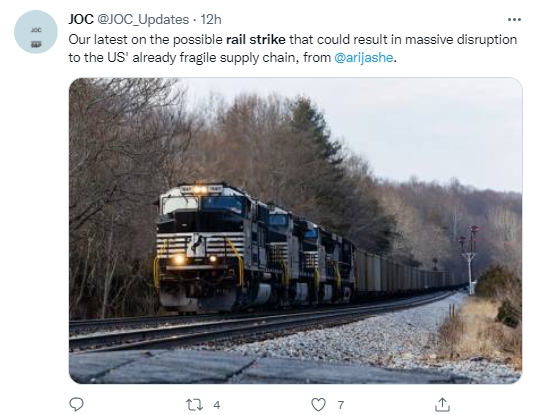Viewport: 537px width, 415px height.
Task: View the likes count of 7
Action: 341,405
